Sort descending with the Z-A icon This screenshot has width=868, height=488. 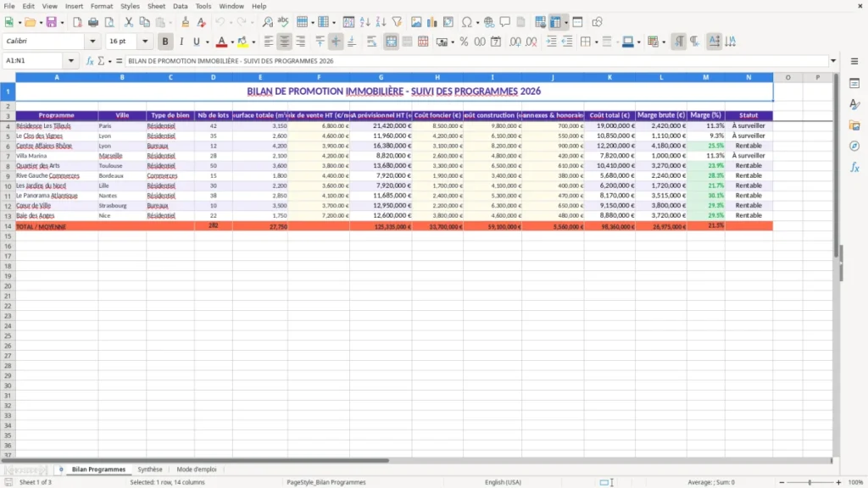pyautogui.click(x=381, y=22)
